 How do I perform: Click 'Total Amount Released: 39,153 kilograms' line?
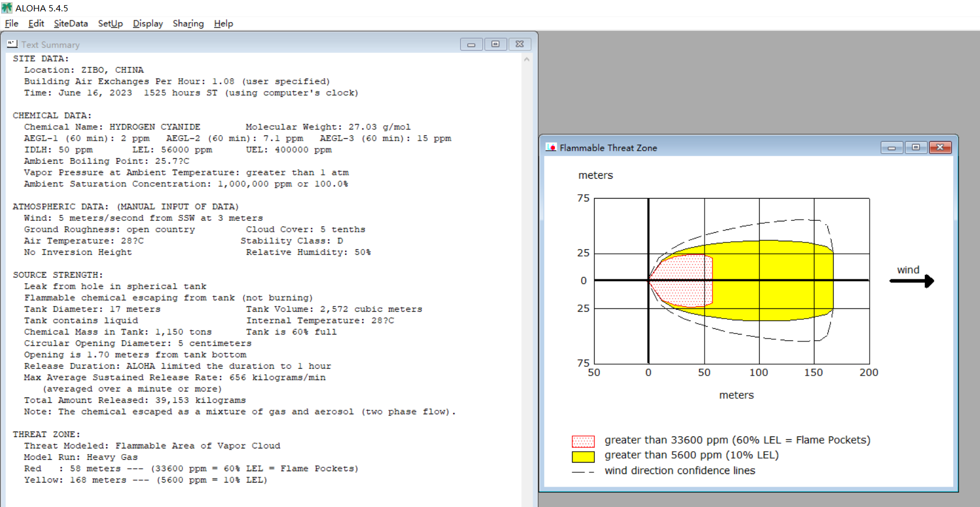click(x=135, y=400)
